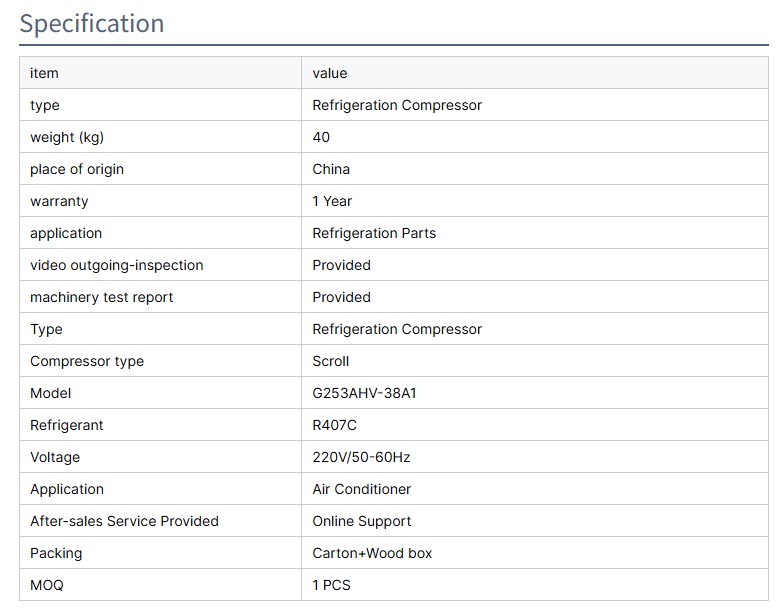Click the Refrigeration Parts application value
The height and width of the screenshot is (612, 778).
point(374,233)
